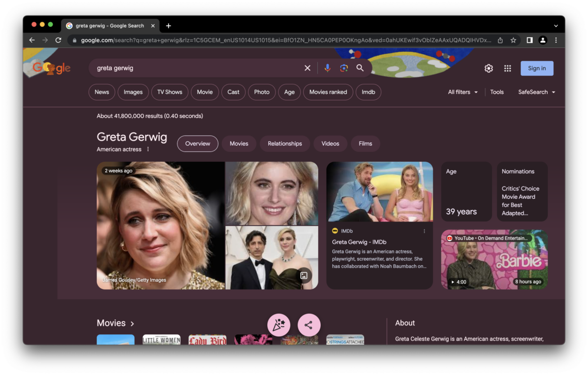Screen dimensions: 588x375
Task: Click the browser back arrow
Action: pos(32,40)
